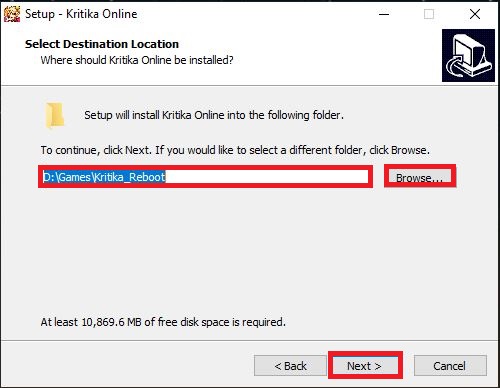Viewport: 500px width, 388px height.
Task: Click the yellow folder icon
Action: click(x=55, y=115)
